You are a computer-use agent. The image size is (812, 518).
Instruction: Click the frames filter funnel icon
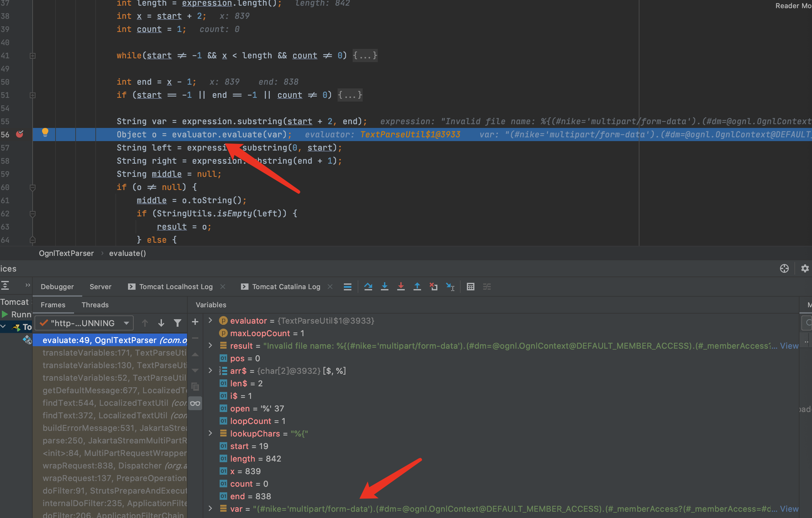pos(177,323)
